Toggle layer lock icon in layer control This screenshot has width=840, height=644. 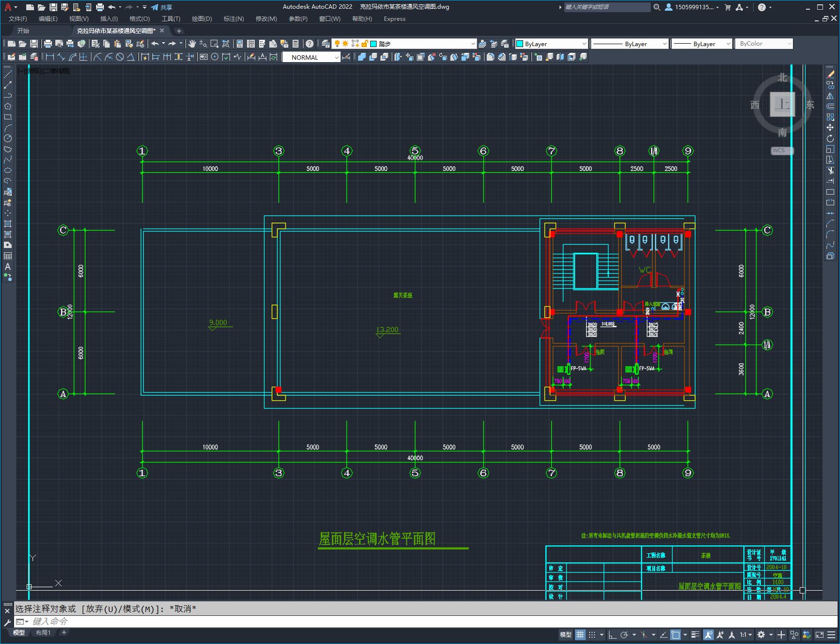364,44
